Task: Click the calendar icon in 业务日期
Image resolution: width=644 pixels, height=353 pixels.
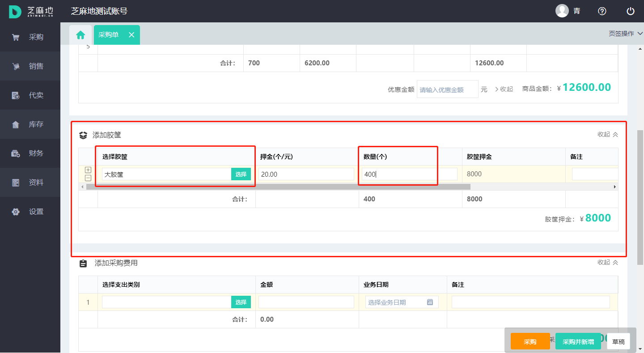Action: coord(430,302)
